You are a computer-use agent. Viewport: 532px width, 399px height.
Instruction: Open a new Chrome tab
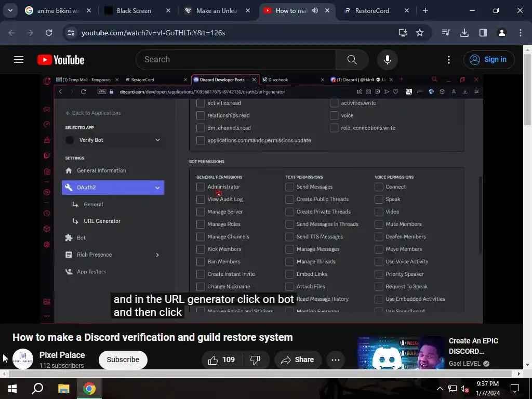(x=425, y=10)
